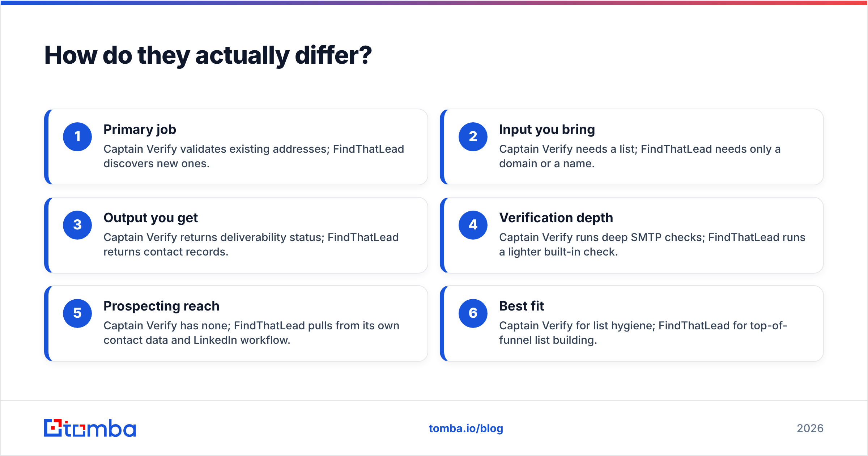868x456 pixels.
Task: Click the Output you get heading
Action: (x=150, y=218)
